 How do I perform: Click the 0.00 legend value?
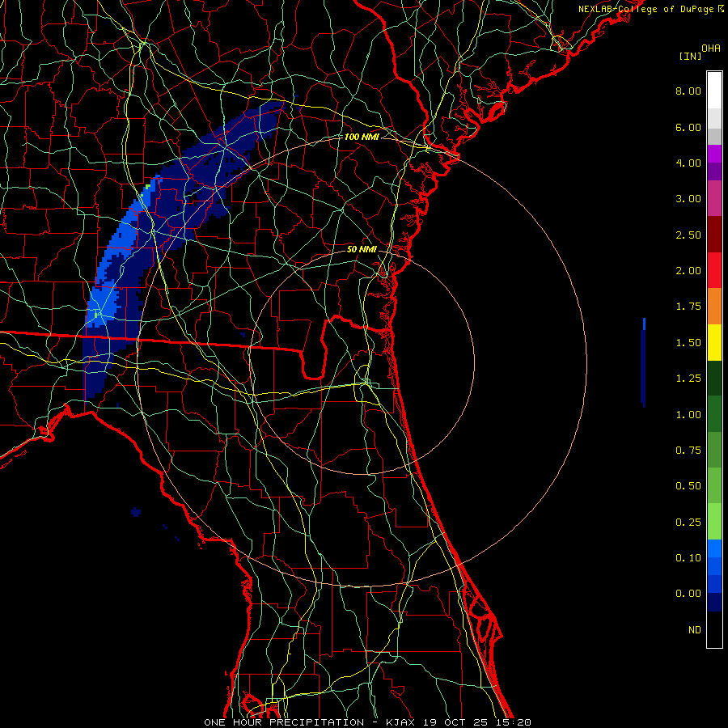[688, 594]
